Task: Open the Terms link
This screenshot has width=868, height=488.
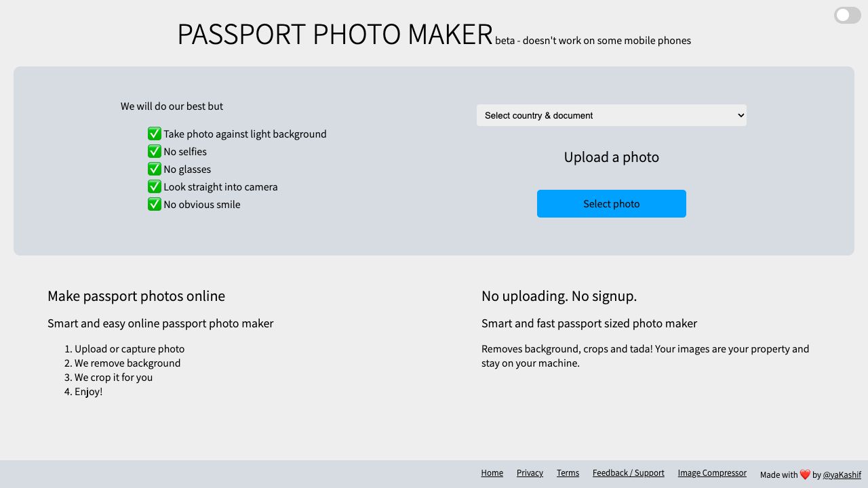Action: point(568,472)
